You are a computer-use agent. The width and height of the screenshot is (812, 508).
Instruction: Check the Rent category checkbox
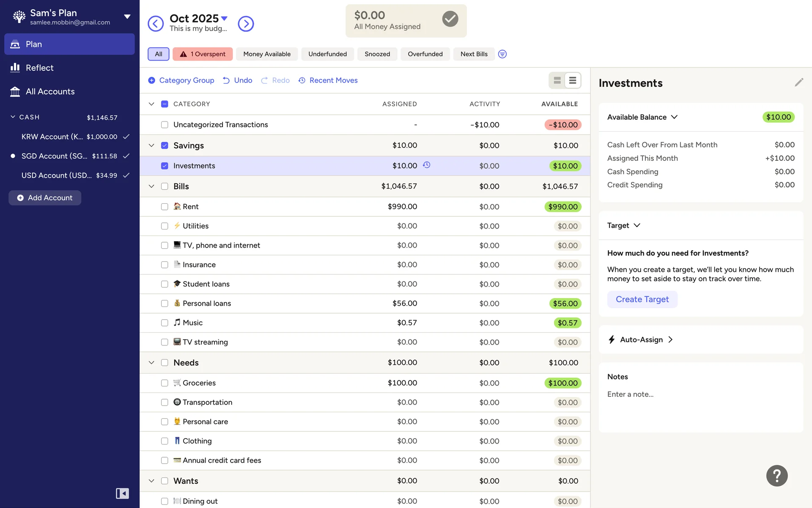(165, 207)
